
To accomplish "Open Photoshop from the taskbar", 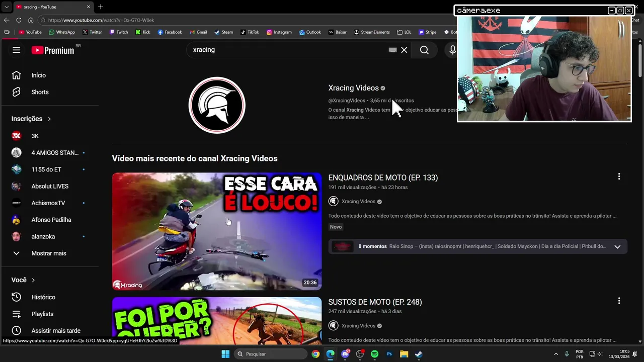I will [389, 354].
